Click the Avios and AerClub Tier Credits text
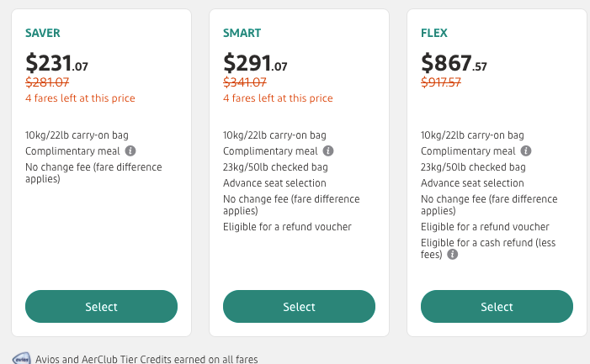Screen dimensions: 590x364 click(x=146, y=359)
